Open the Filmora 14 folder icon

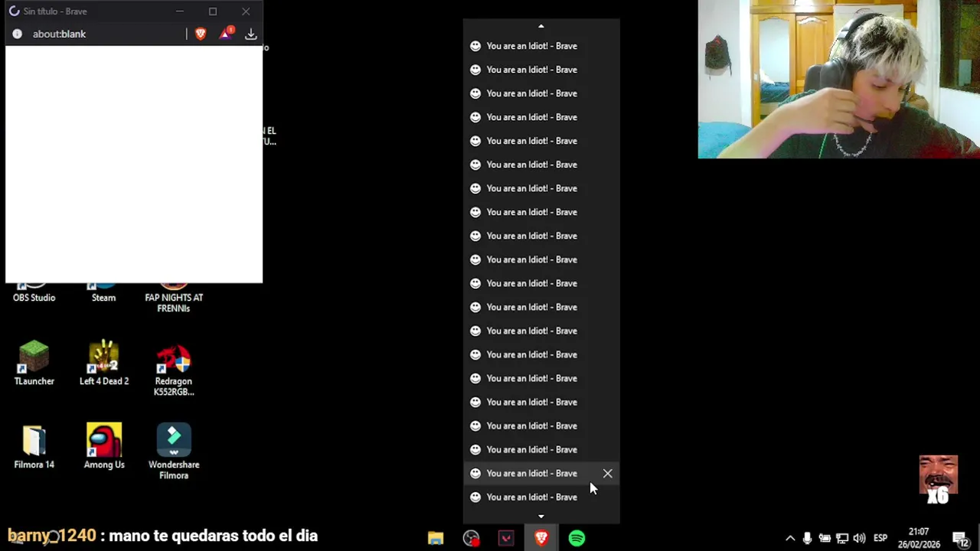(x=34, y=447)
